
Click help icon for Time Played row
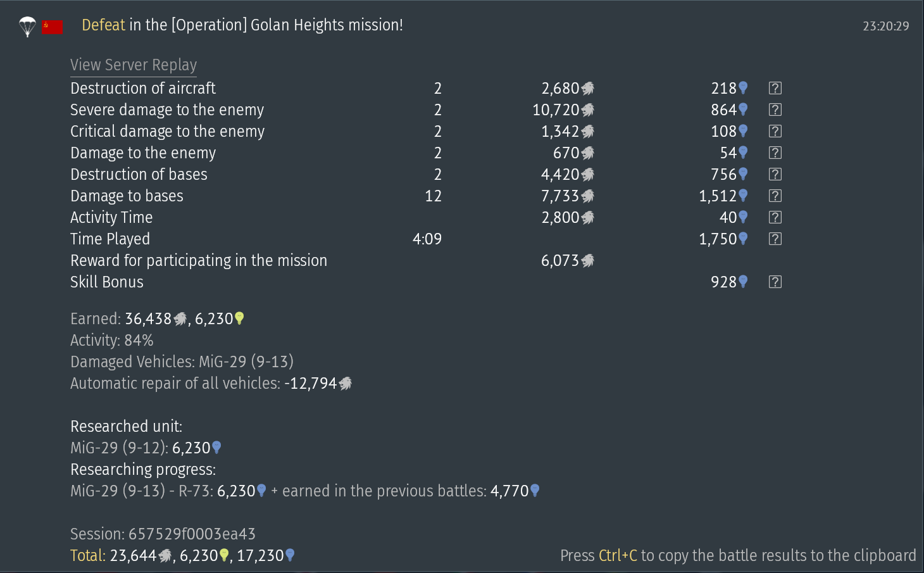coord(775,239)
